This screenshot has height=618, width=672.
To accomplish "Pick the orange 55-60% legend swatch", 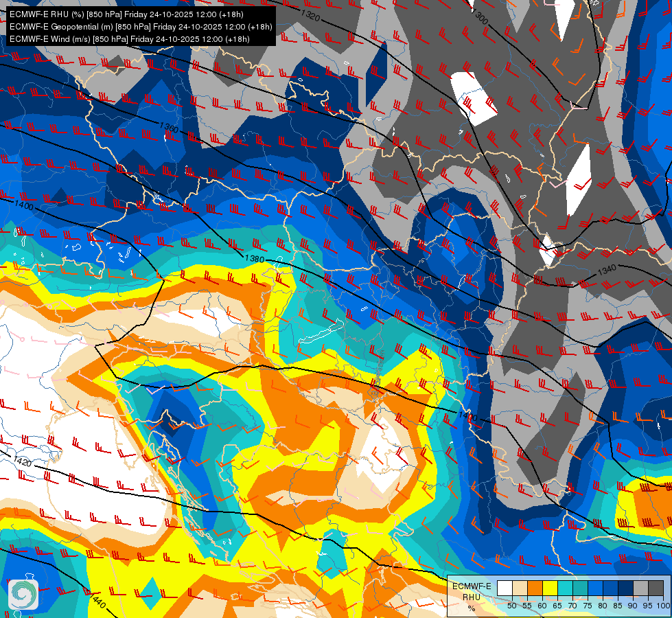I will [x=535, y=588].
